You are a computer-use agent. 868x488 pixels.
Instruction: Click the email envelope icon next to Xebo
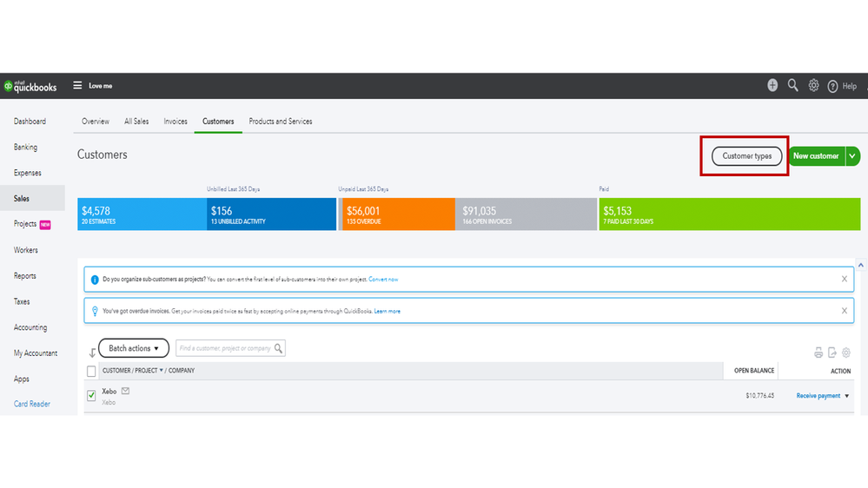[126, 391]
